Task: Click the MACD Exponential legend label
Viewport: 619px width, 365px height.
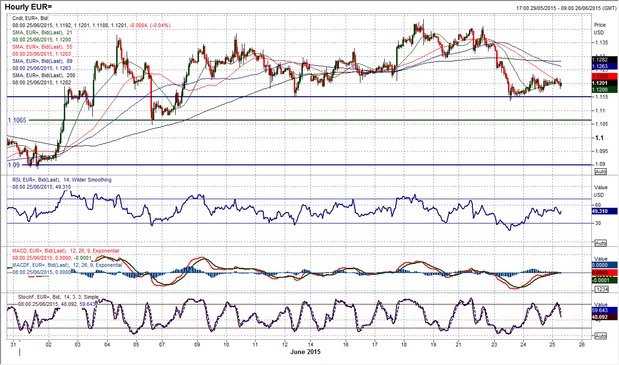Action: [x=66, y=251]
